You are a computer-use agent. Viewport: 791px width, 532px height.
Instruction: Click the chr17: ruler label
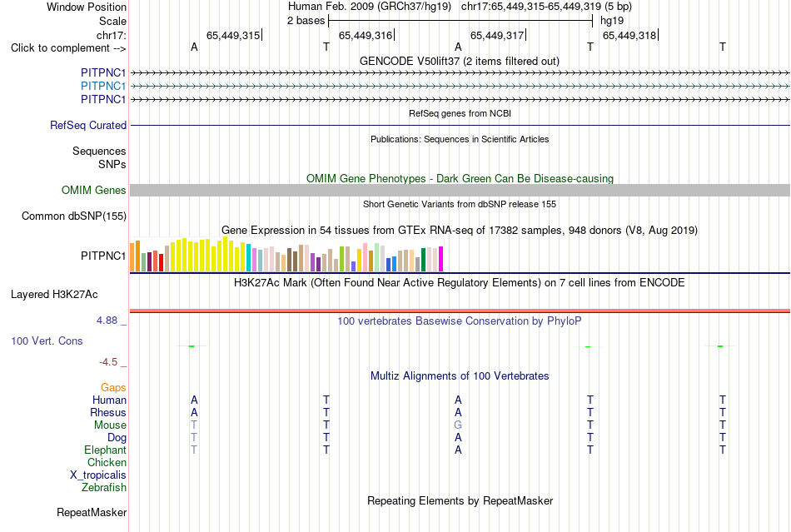(111, 35)
